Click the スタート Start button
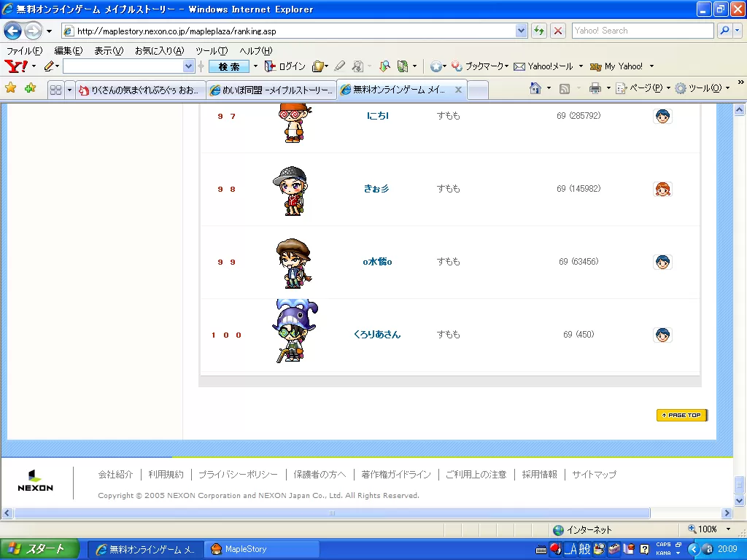This screenshot has width=747, height=560. pos(39,549)
